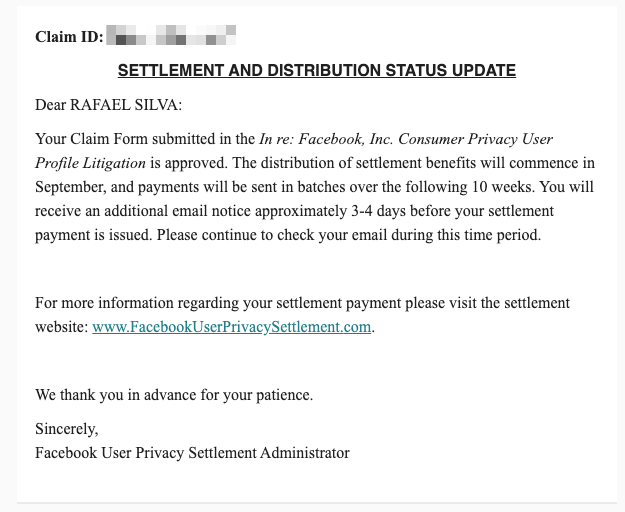This screenshot has width=625, height=512.
Task: Click the word "batches" in the paragraph
Action: (x=349, y=187)
